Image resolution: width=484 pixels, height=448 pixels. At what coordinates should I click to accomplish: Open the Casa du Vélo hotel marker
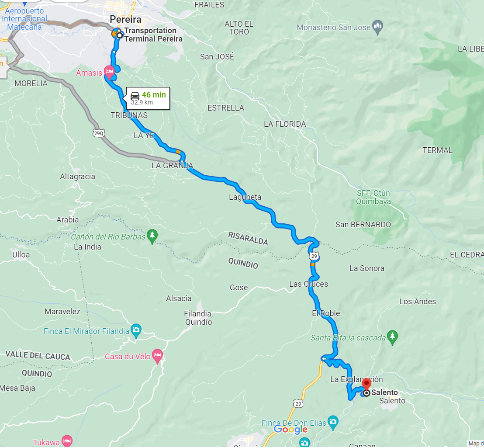point(157,356)
